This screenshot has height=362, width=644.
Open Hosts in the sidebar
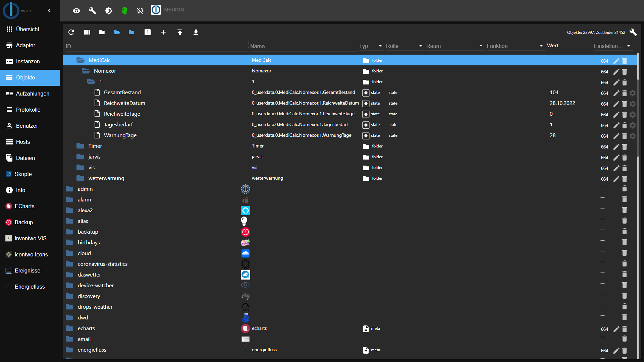(x=30, y=142)
